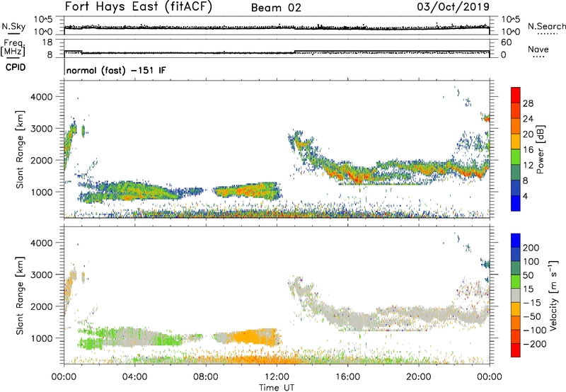Pick the yellow 16-20 dB Power colorbar segment
566x392 pixels.
pyautogui.click(x=516, y=141)
